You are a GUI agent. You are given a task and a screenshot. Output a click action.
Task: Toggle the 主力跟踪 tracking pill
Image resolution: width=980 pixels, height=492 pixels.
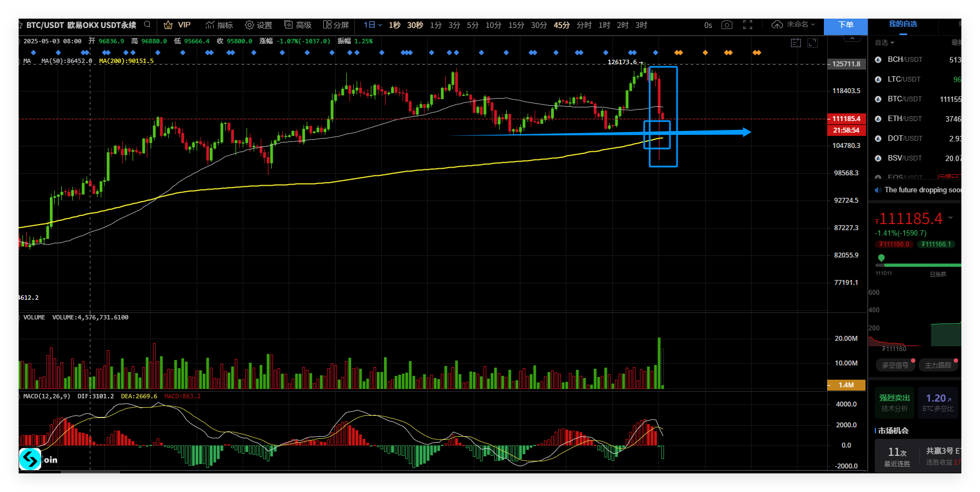pyautogui.click(x=938, y=365)
